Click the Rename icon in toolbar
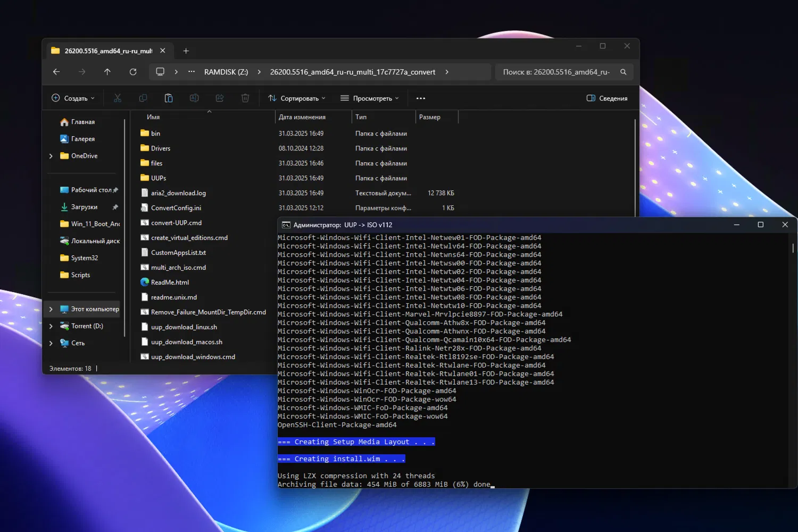The width and height of the screenshot is (798, 532). point(194,98)
